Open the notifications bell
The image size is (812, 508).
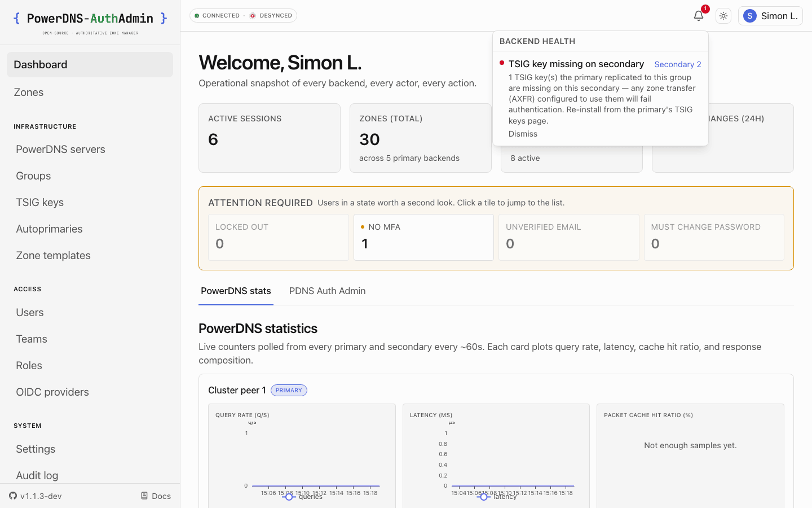pyautogui.click(x=699, y=16)
